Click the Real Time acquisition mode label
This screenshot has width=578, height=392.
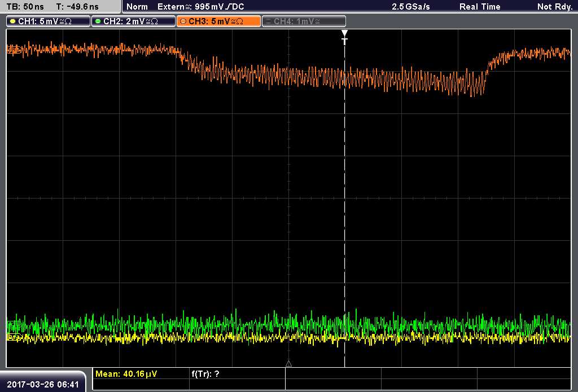click(x=480, y=7)
